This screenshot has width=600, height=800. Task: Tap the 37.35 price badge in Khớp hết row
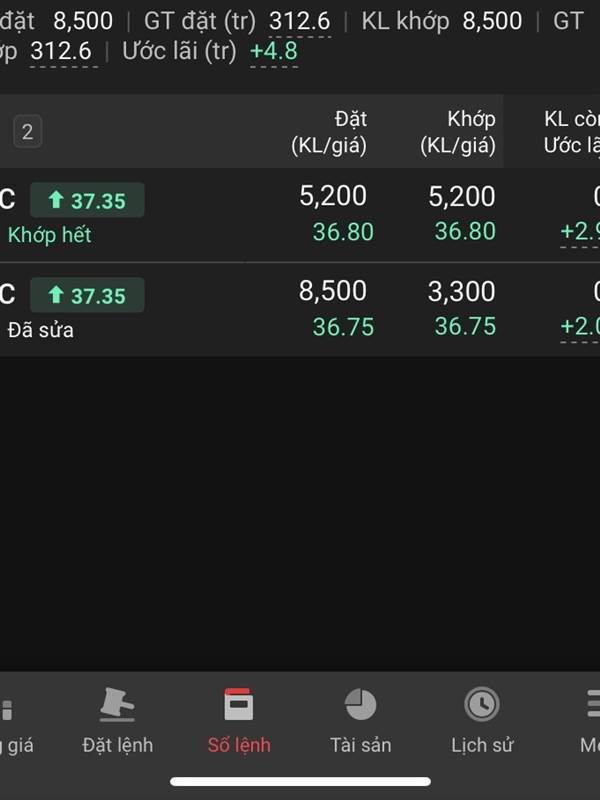(87, 200)
